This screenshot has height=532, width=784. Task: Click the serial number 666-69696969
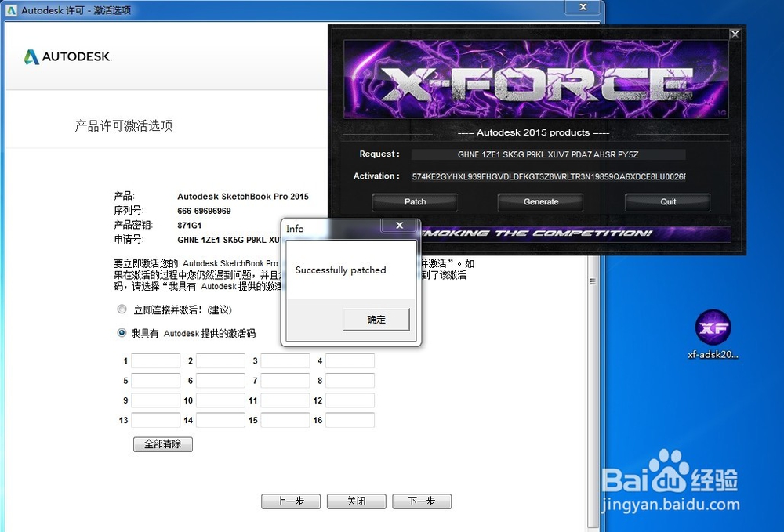[204, 211]
